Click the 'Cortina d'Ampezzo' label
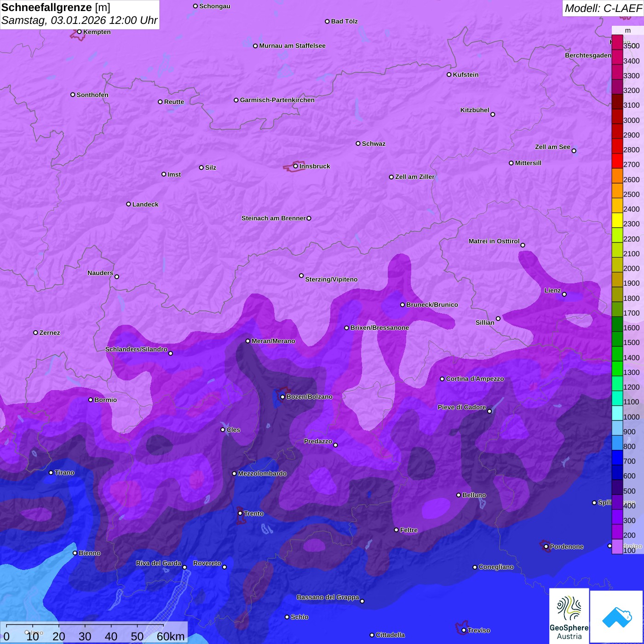 click(475, 379)
